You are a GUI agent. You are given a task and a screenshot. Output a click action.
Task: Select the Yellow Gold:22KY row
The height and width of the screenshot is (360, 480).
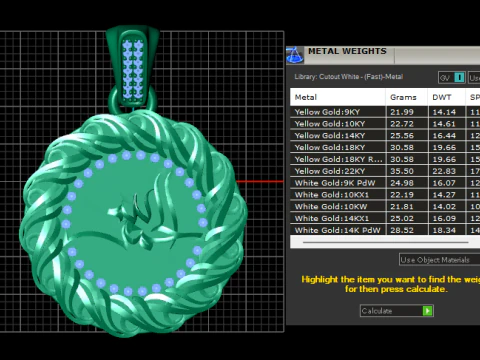point(385,171)
